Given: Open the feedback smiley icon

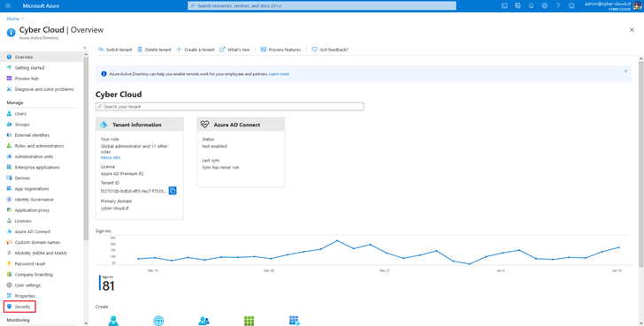Looking at the screenshot, I should coord(571,5).
